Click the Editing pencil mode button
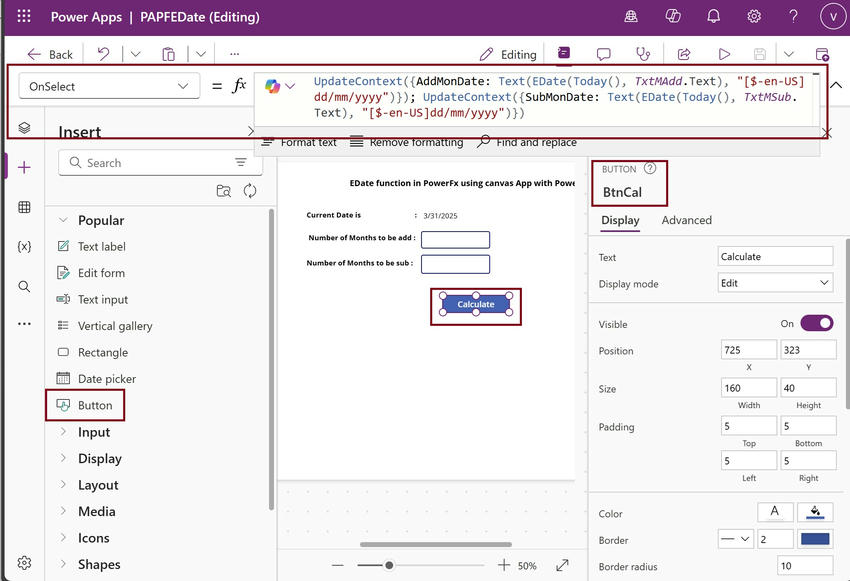Viewport: 850px width, 581px height. [508, 54]
